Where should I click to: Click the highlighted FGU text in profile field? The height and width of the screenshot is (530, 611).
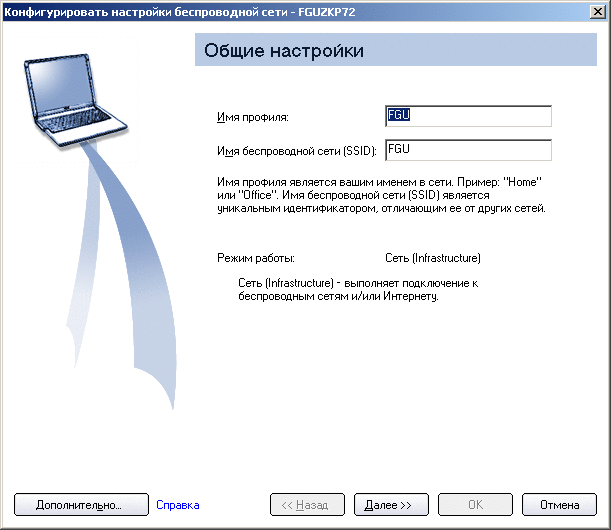(x=399, y=116)
